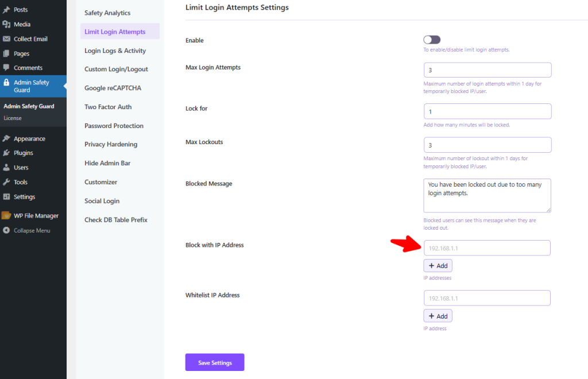Image resolution: width=588 pixels, height=379 pixels.
Task: Click the Admin Safety Guard lock icon
Action: coord(6,83)
